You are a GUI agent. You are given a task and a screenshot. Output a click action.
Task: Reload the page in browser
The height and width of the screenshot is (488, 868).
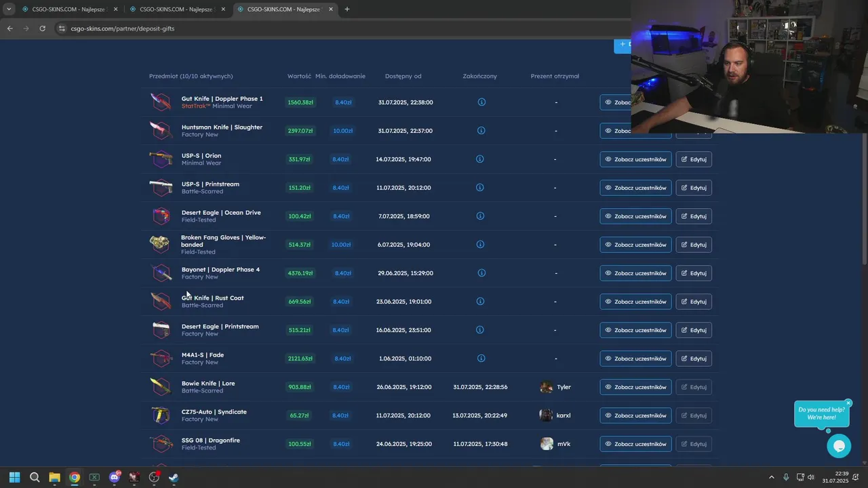pos(42,28)
